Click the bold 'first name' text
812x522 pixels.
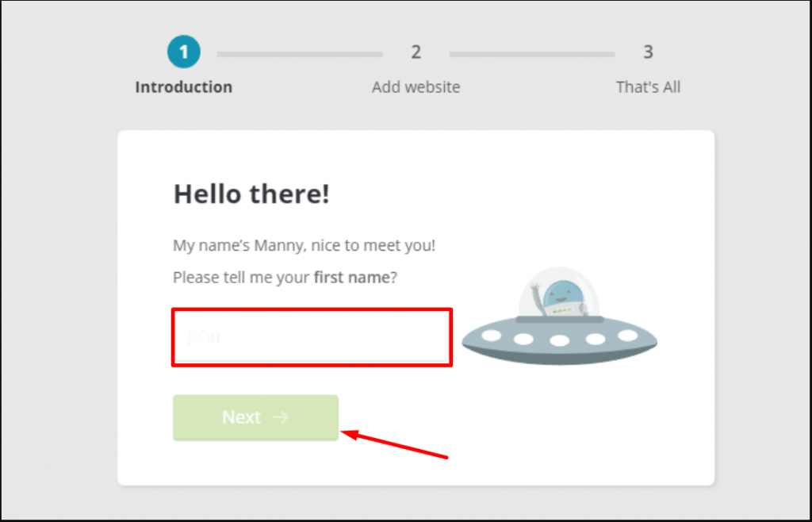[x=351, y=278]
